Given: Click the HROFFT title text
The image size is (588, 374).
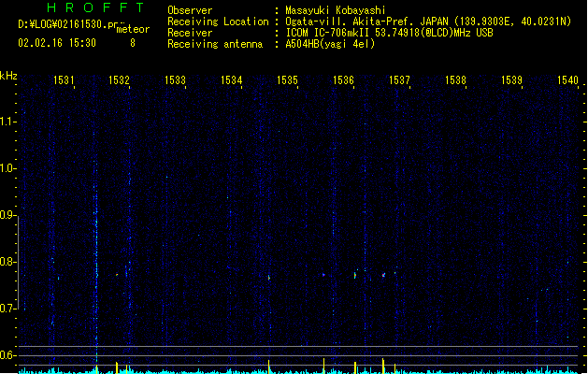Looking at the screenshot, I should pos(96,7).
